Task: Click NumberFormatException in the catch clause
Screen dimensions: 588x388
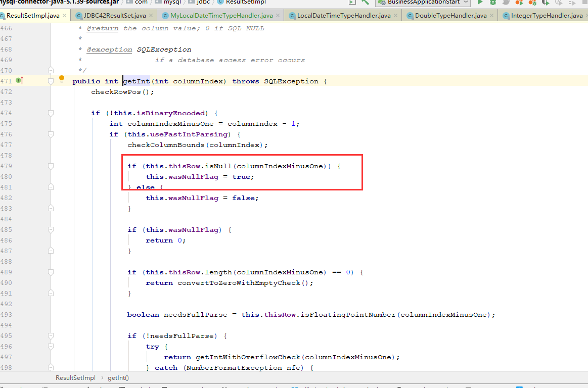Action: 232,368
